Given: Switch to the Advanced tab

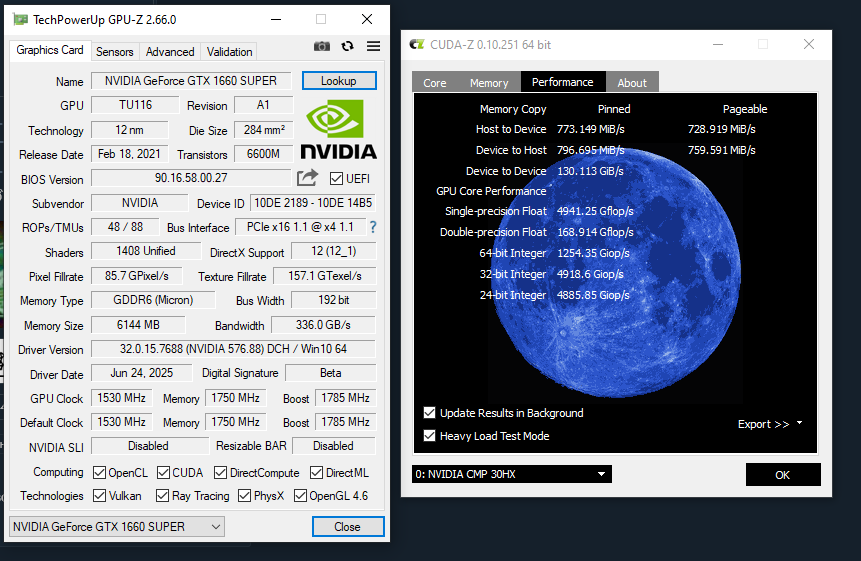Looking at the screenshot, I should pos(170,52).
